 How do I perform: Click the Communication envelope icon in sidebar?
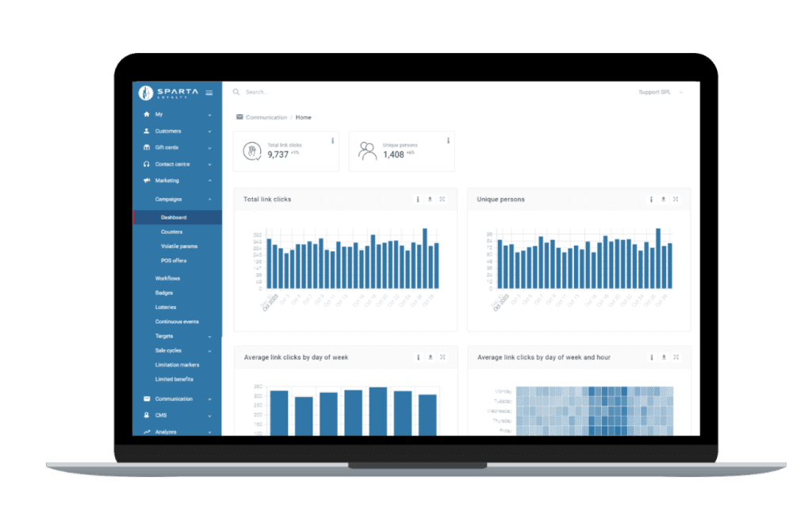point(147,399)
